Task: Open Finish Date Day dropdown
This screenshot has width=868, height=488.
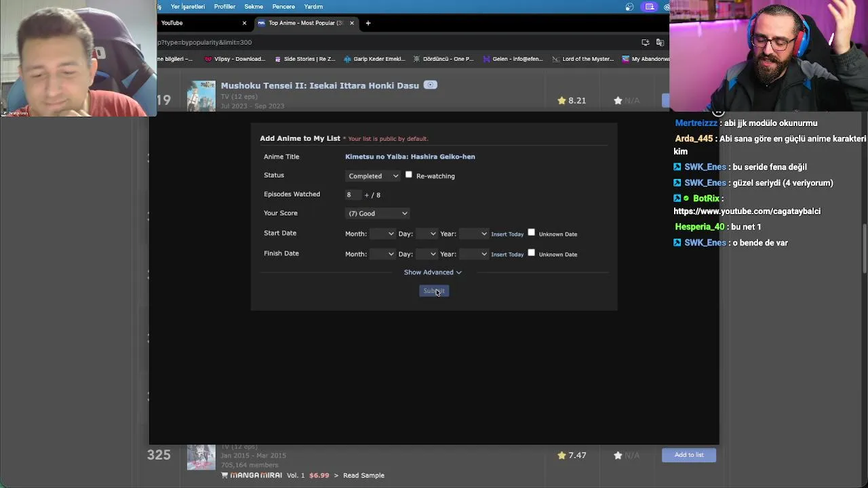Action: point(426,254)
